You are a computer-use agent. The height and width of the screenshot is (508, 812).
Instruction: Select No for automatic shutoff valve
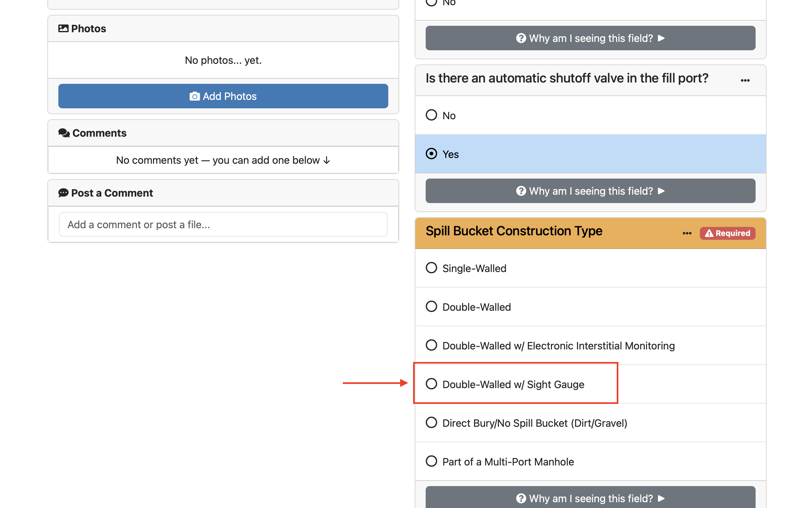[431, 115]
